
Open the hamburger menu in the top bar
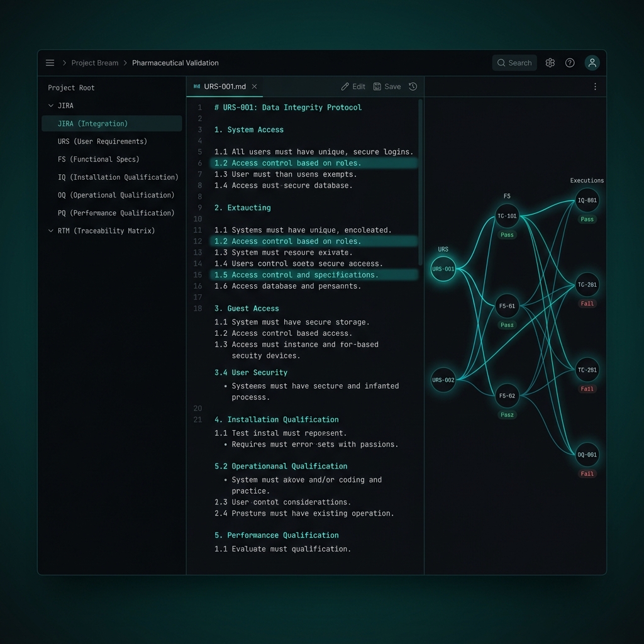pyautogui.click(x=50, y=63)
